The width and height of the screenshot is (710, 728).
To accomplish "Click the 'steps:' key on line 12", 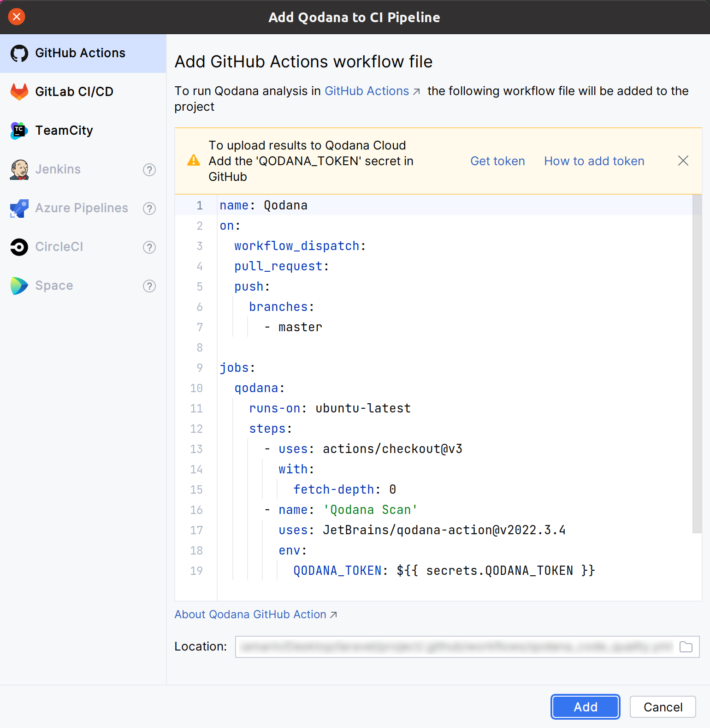I will (270, 429).
